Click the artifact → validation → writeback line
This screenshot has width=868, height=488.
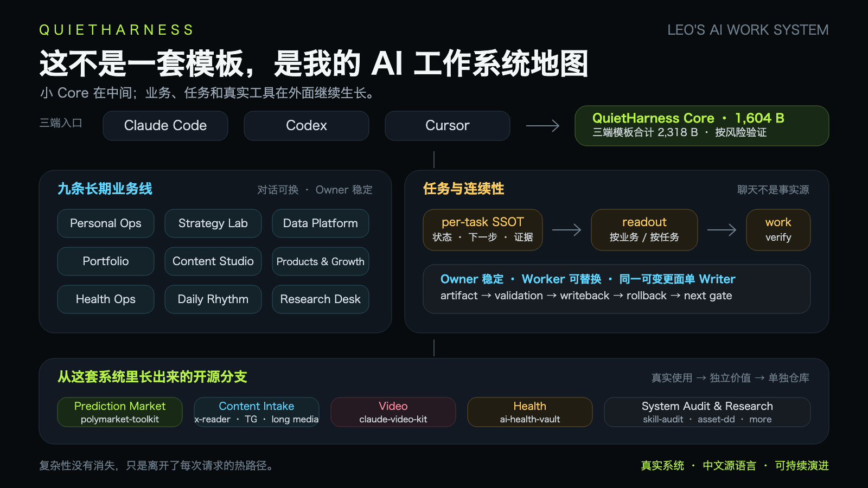tap(586, 296)
